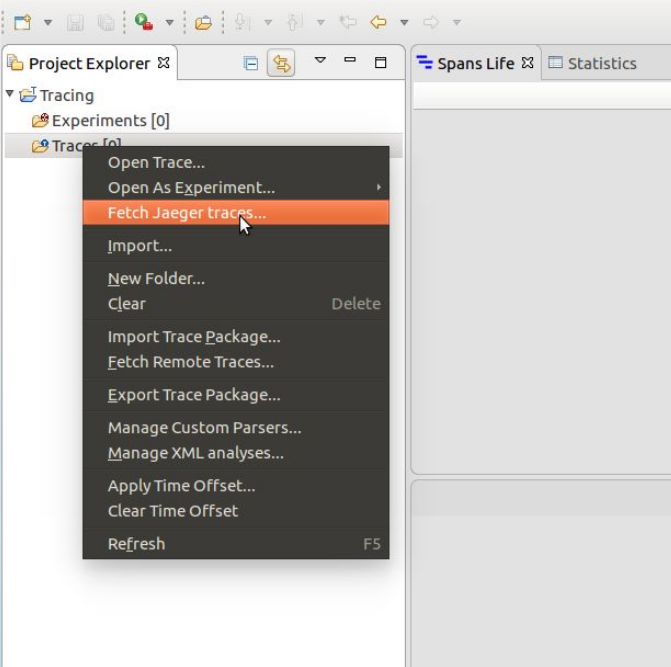Close the Project Explorer view

tap(163, 63)
